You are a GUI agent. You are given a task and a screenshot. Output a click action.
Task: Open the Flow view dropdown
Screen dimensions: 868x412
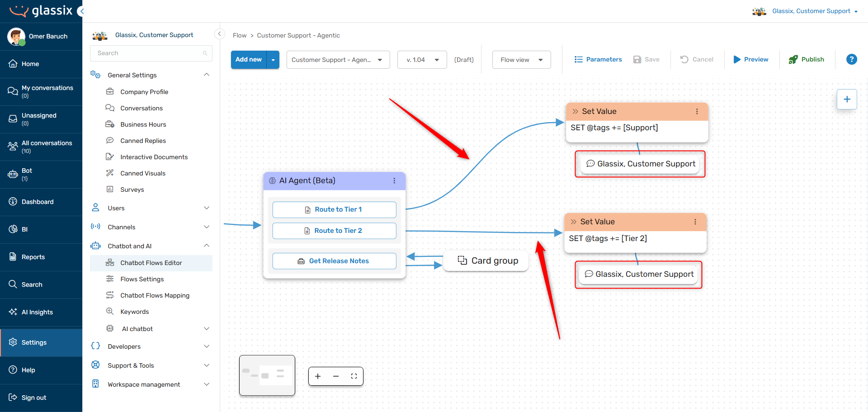[521, 60]
